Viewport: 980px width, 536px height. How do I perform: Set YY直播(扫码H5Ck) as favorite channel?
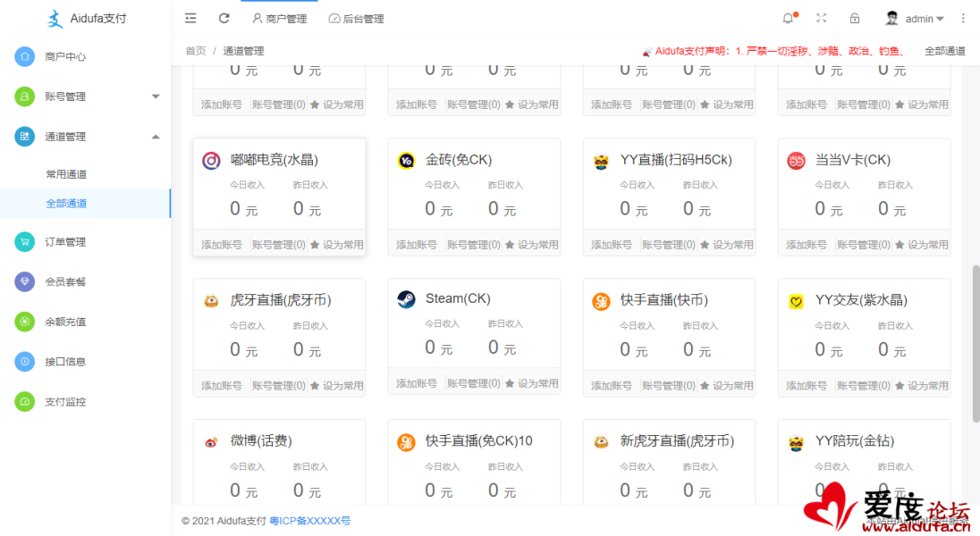coord(726,245)
